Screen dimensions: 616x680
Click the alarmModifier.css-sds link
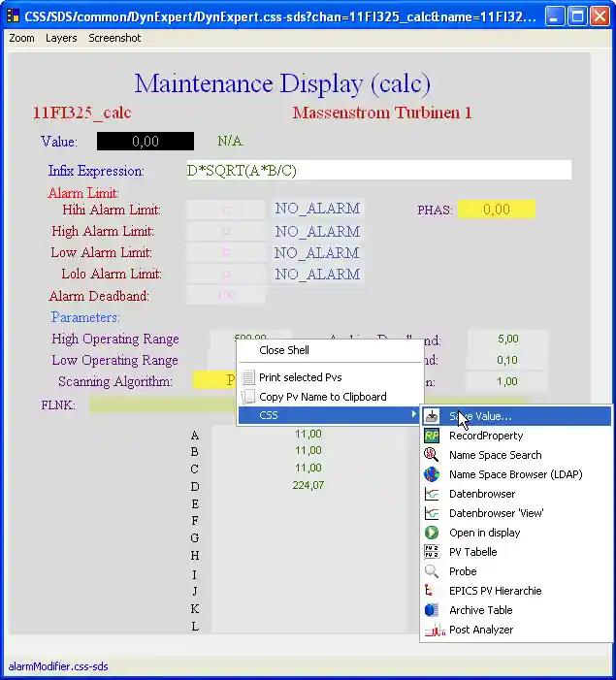(x=58, y=666)
